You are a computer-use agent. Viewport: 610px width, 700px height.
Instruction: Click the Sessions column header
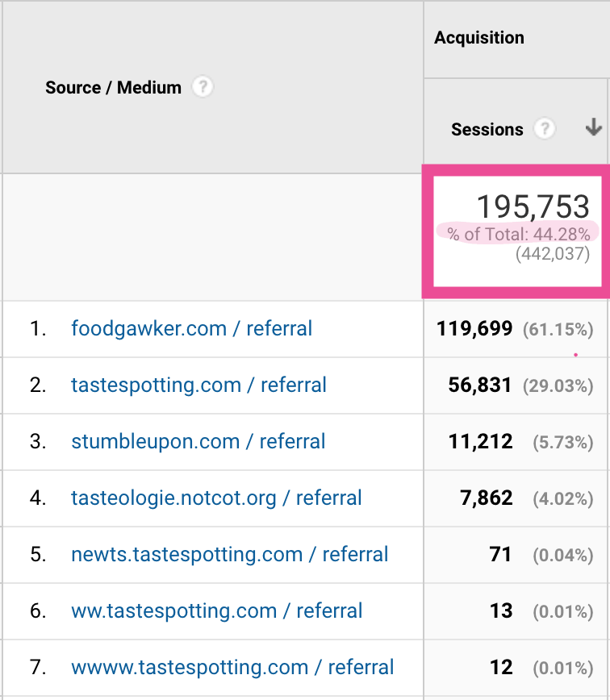click(487, 129)
